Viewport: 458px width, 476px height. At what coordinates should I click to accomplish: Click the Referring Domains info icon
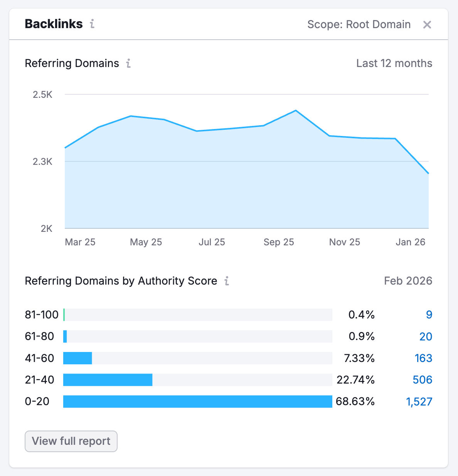pos(128,64)
